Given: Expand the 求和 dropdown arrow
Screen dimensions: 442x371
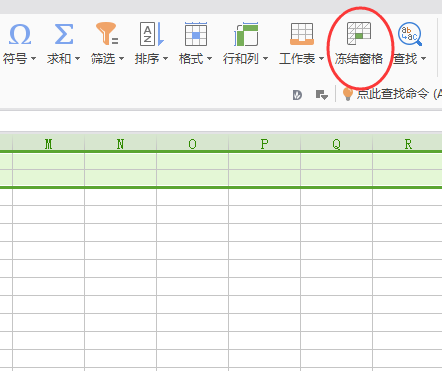Looking at the screenshot, I should pos(77,59).
